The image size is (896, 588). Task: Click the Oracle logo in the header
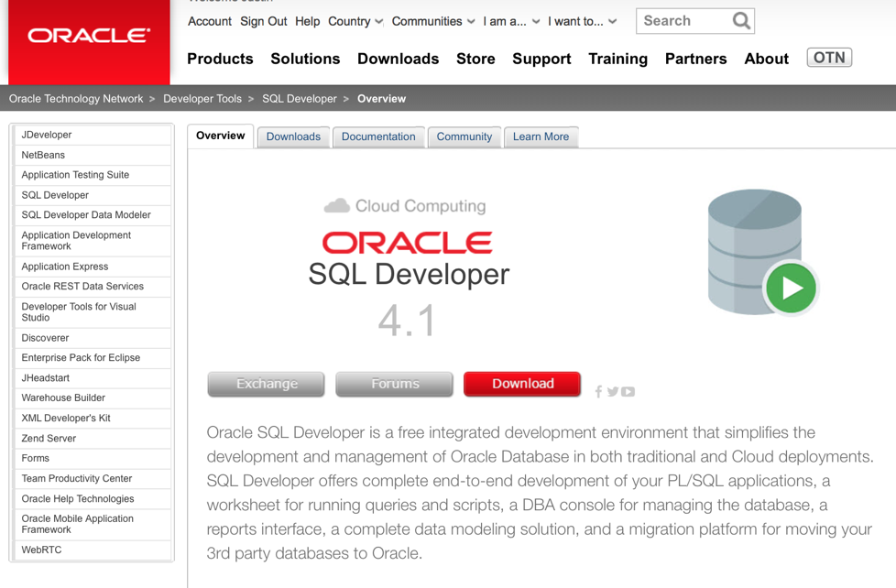click(x=89, y=36)
